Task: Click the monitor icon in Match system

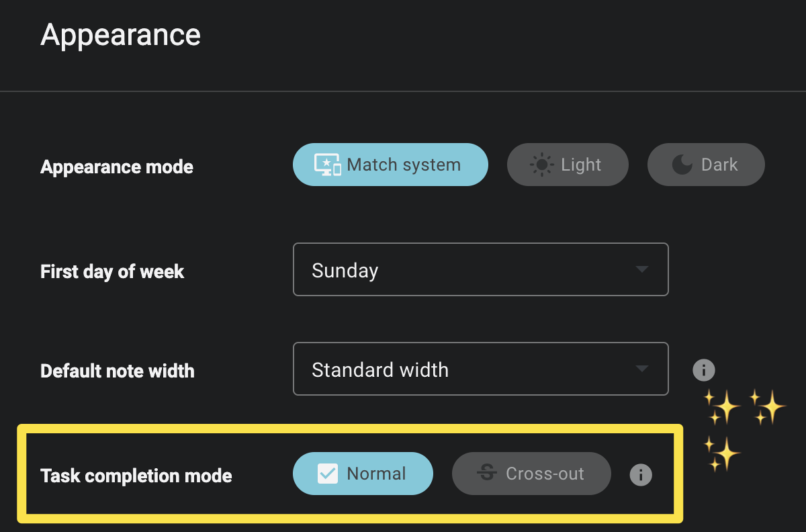Action: tap(328, 165)
